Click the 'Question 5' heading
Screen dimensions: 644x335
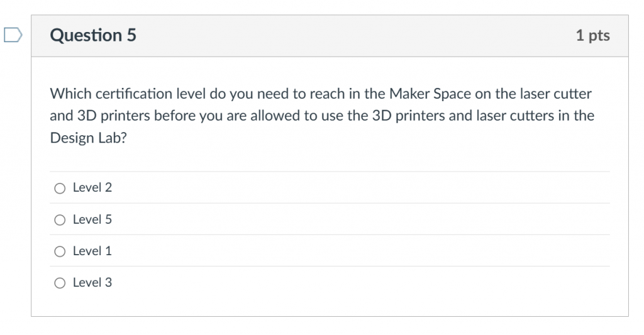93,35
